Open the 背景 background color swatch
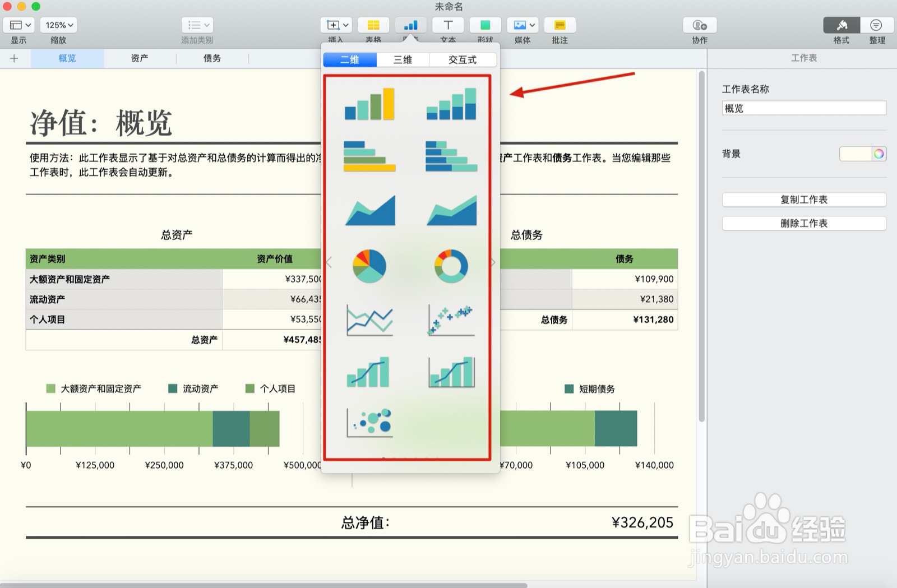Screen dimensions: 897x588 863,154
